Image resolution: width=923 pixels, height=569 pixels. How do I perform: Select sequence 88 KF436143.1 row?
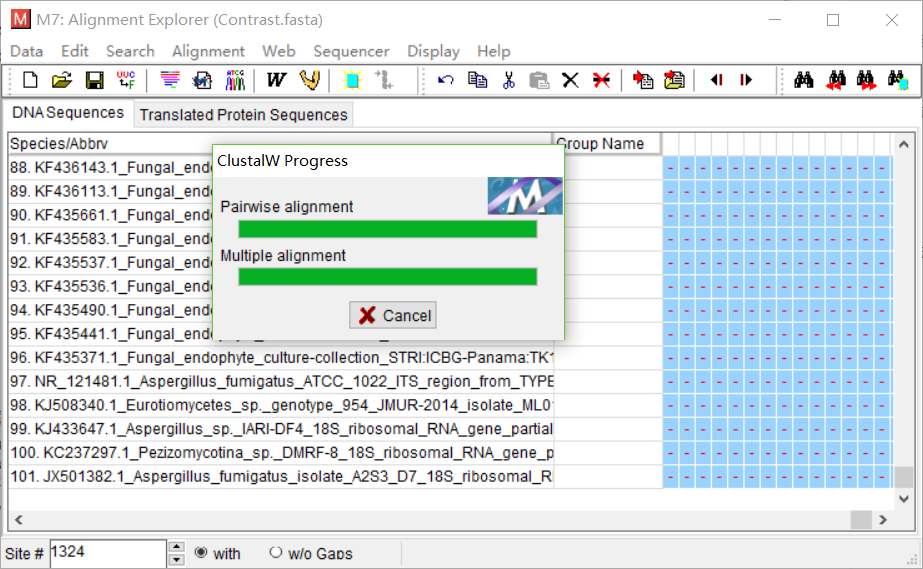click(x=111, y=168)
